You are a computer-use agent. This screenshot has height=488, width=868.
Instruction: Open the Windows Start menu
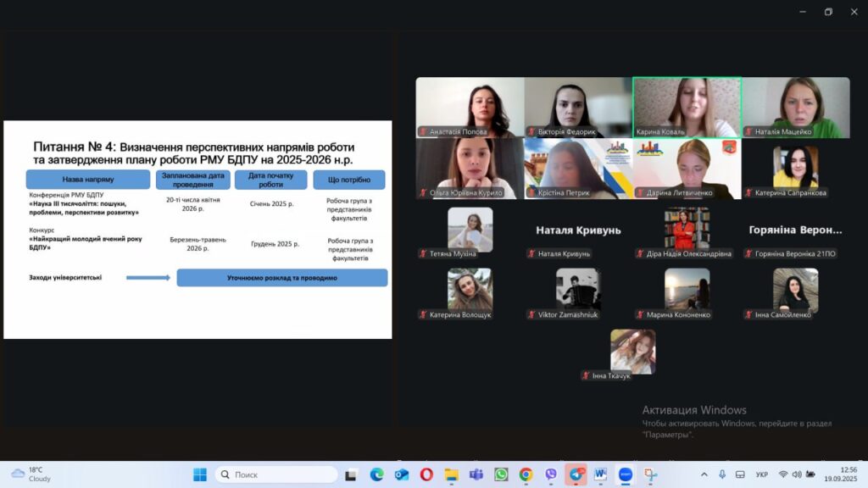click(x=200, y=474)
